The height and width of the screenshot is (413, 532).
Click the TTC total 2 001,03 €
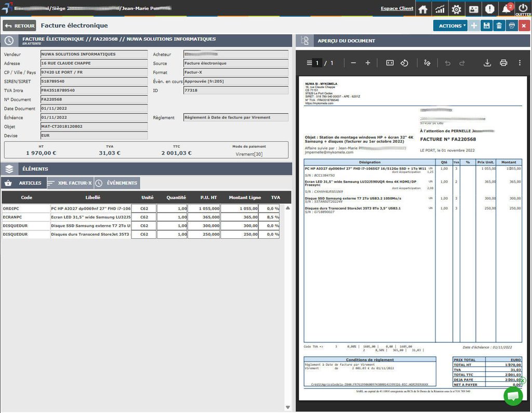point(177,153)
